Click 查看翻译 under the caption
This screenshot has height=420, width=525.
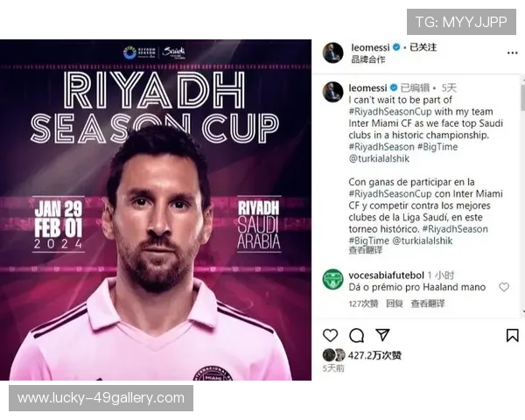(365, 250)
